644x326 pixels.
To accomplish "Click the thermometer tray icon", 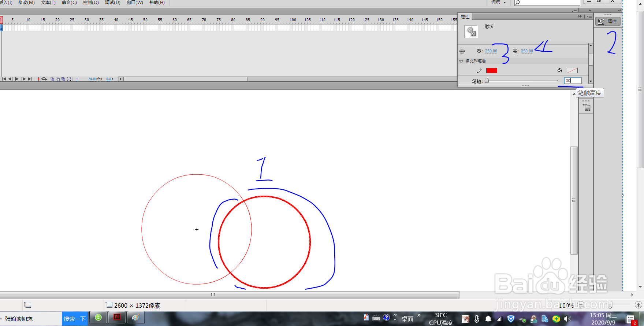I will (477, 319).
